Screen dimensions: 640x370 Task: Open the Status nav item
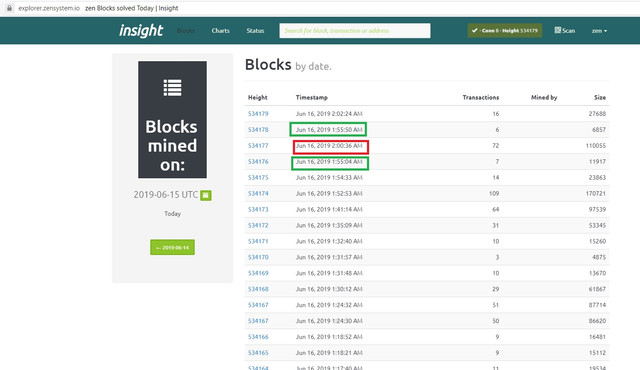click(255, 31)
